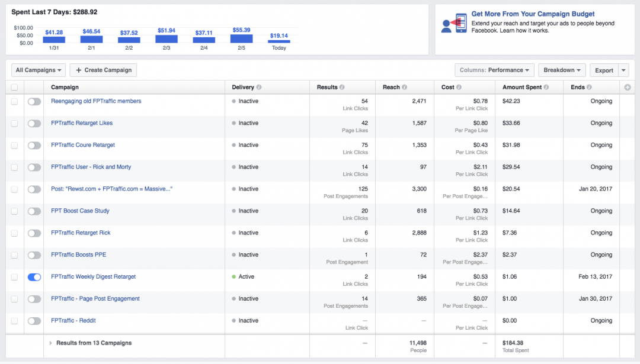This screenshot has width=640, height=364.
Task: Open the FPT Boost Case Study campaign
Action: point(80,211)
